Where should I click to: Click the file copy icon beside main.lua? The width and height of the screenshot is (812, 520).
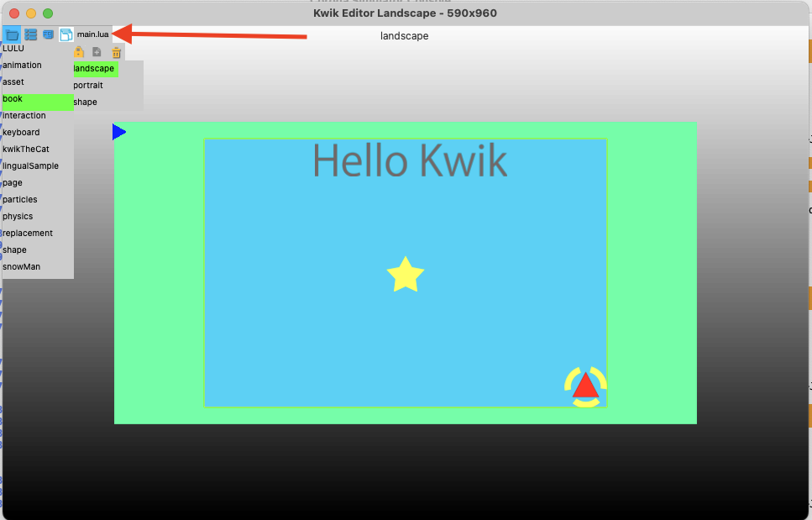65,34
